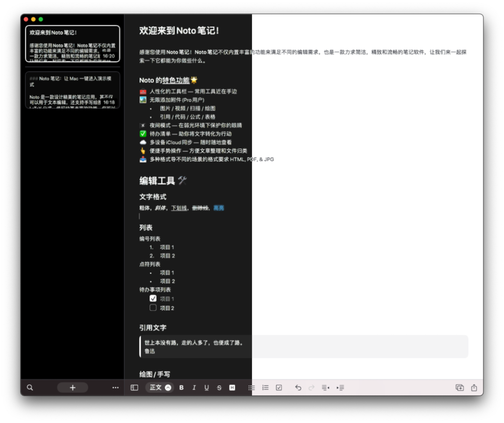Click the 图片 / 视频 / 扫描 / 绘图 bullet

[x=188, y=108]
